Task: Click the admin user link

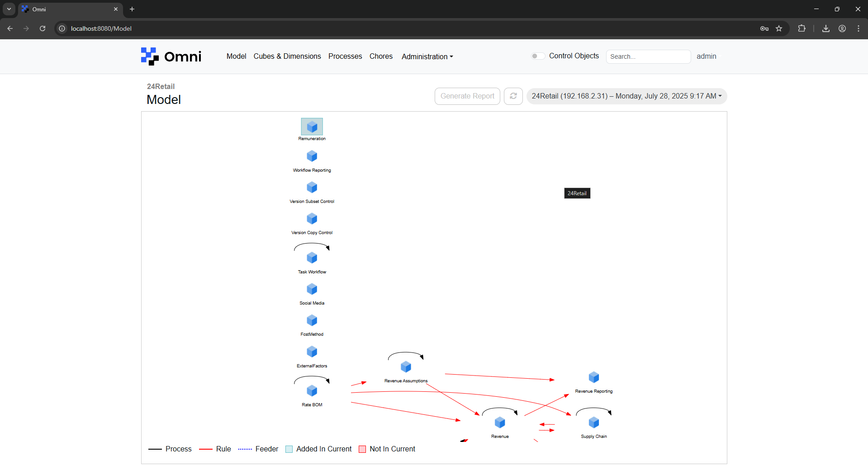Action: pos(707,56)
